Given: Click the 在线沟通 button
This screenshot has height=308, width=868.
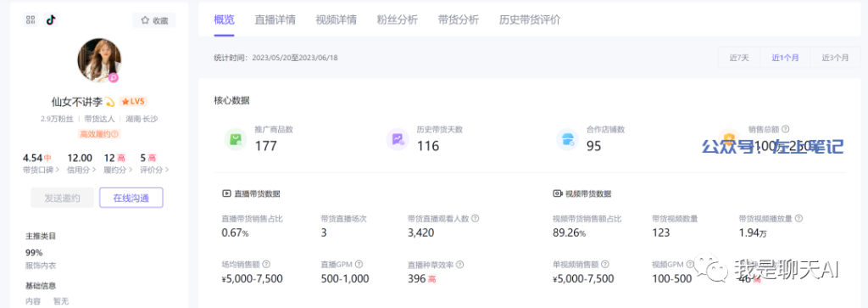Looking at the screenshot, I should tap(131, 198).
